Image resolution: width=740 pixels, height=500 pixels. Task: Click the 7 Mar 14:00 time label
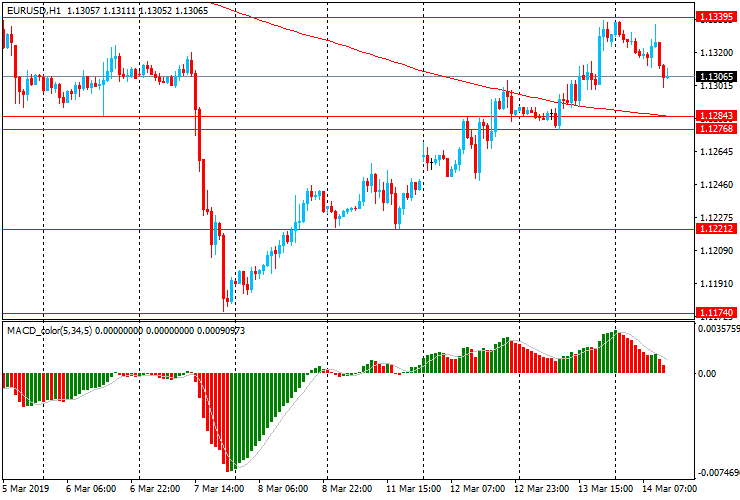pos(219,488)
